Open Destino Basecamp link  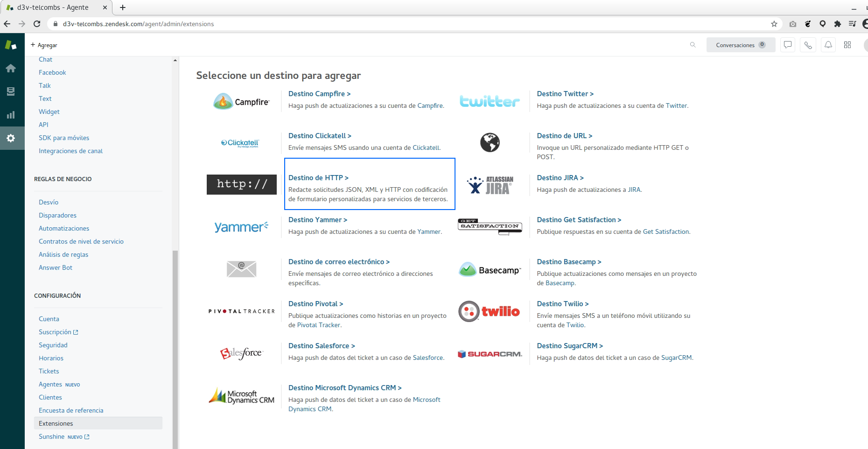pos(569,262)
